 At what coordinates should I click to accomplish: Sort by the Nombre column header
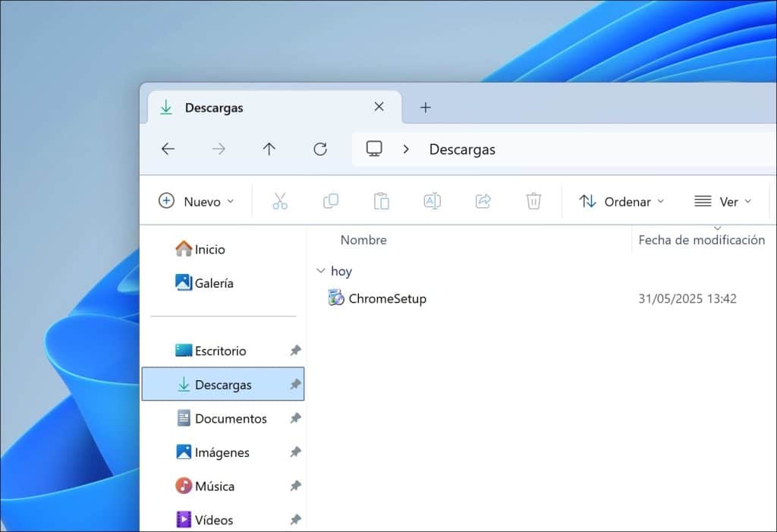click(363, 240)
